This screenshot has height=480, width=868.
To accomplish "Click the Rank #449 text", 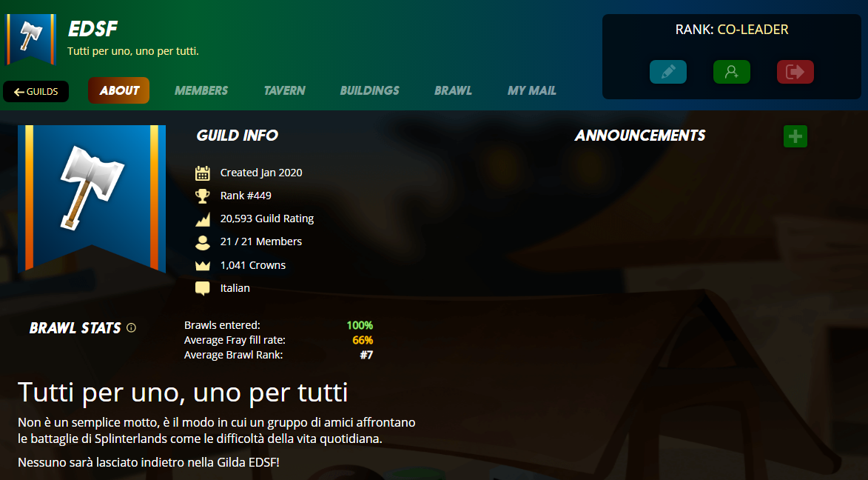I will pos(246,196).
